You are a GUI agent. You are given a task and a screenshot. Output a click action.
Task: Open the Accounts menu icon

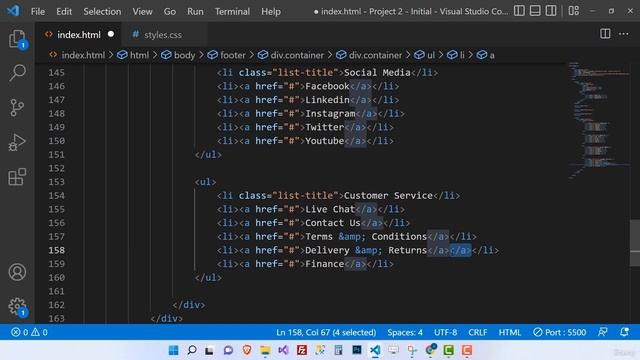click(17, 272)
